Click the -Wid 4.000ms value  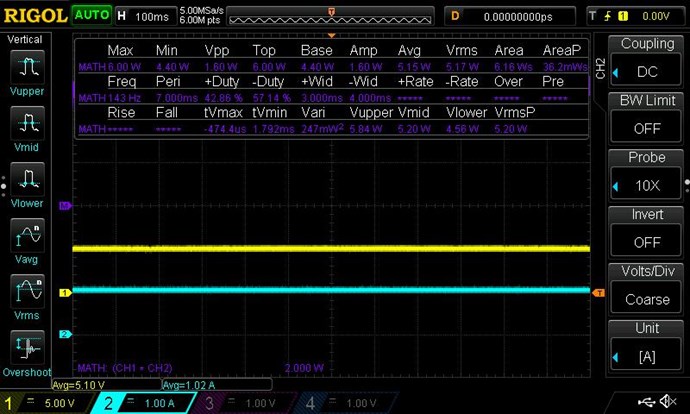pyautogui.click(x=370, y=98)
